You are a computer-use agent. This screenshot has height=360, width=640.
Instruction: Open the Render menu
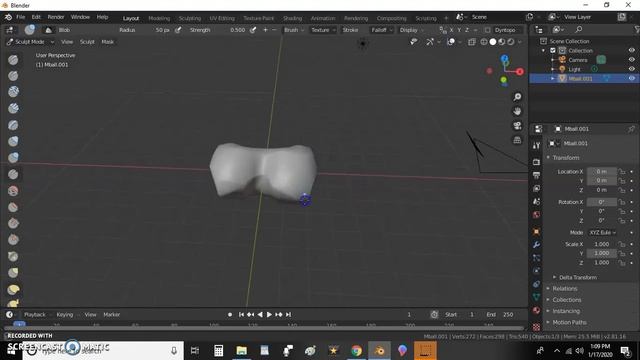[56, 17]
